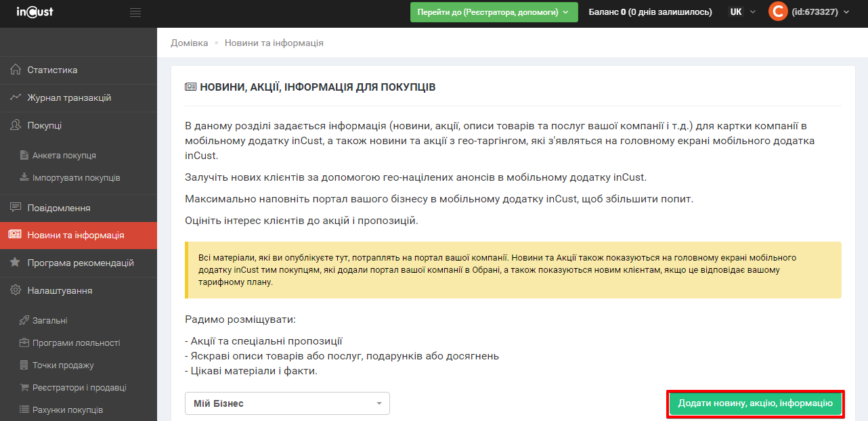Toggle the sidebar hamburger menu icon

[x=135, y=12]
